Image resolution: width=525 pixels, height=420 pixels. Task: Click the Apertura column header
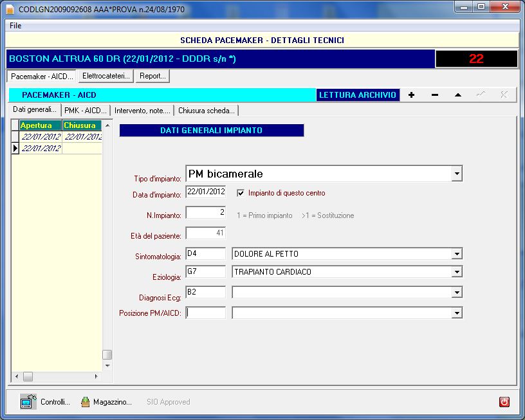(x=41, y=125)
